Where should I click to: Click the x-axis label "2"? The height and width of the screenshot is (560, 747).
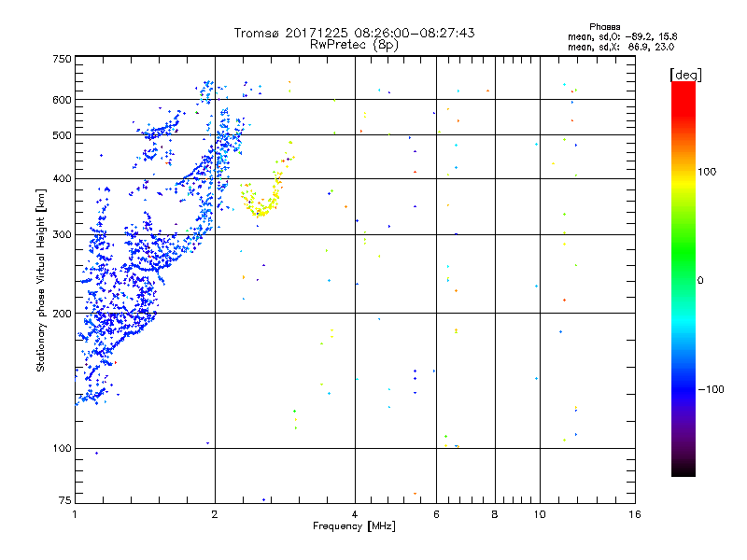click(x=215, y=514)
